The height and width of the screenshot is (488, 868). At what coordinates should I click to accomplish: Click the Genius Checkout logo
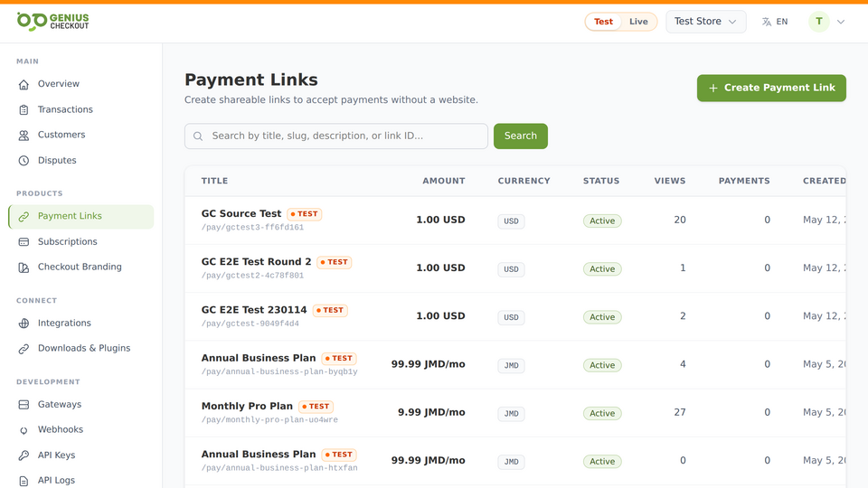[52, 21]
